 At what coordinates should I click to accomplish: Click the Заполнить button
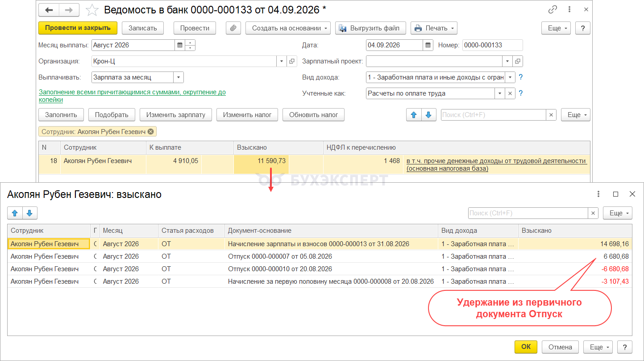pos(61,115)
